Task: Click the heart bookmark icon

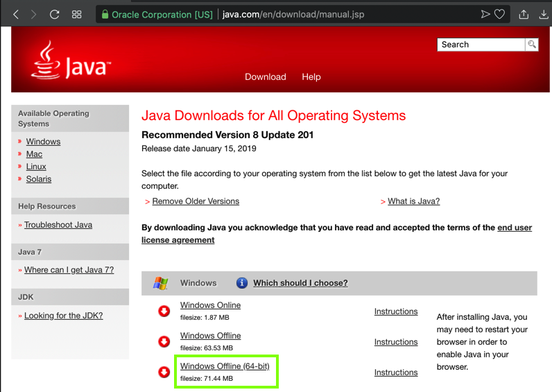Action: tap(499, 14)
